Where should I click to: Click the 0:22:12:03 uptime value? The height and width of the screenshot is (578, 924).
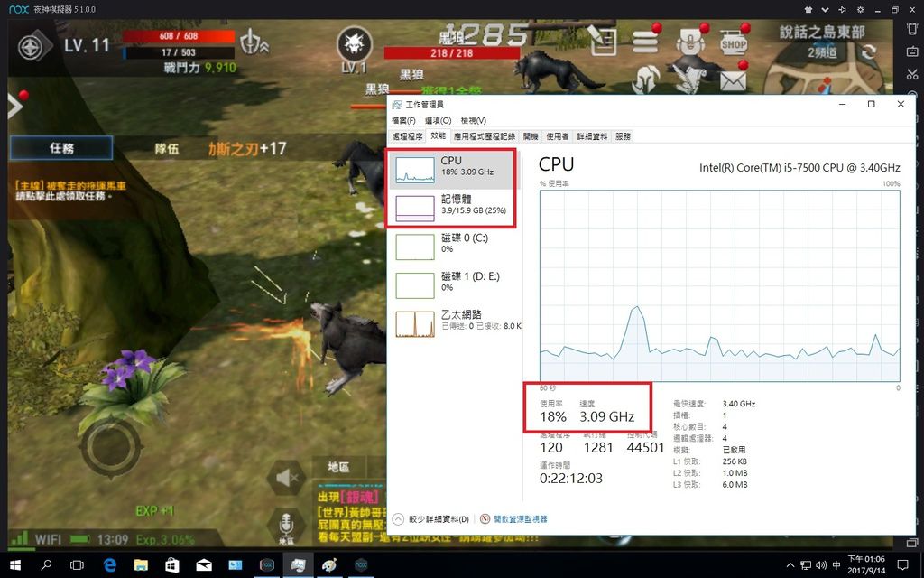571,479
